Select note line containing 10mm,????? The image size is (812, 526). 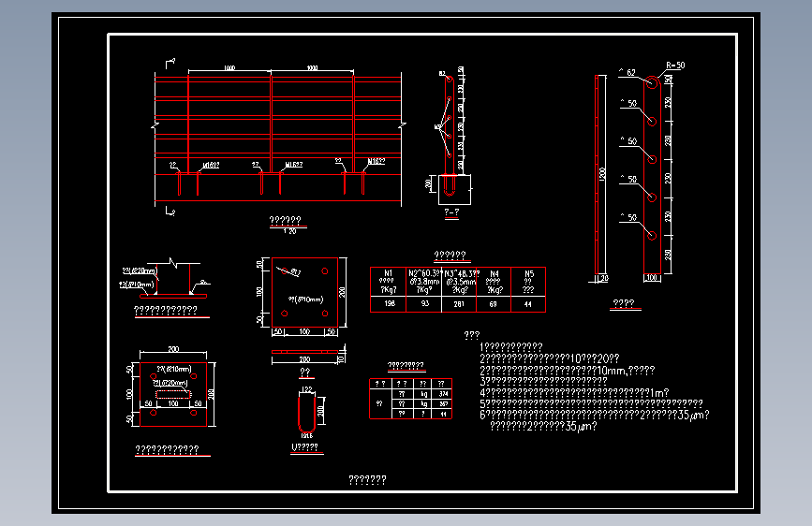pos(567,371)
